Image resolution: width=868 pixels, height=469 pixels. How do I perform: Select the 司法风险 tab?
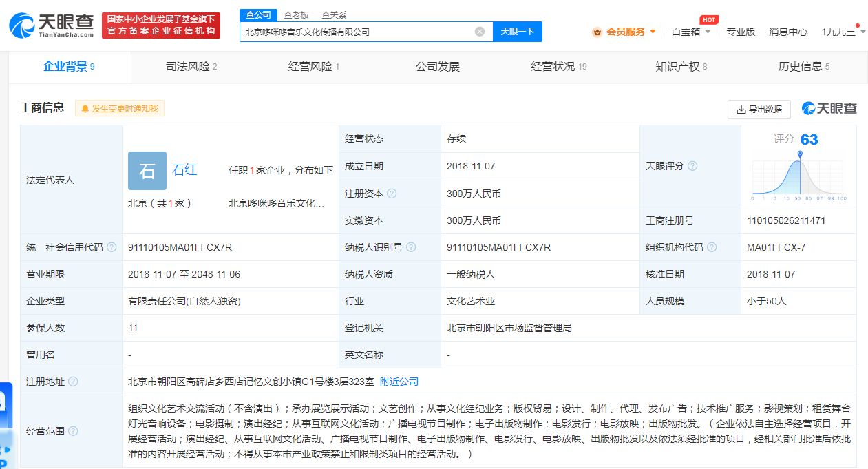tap(191, 67)
